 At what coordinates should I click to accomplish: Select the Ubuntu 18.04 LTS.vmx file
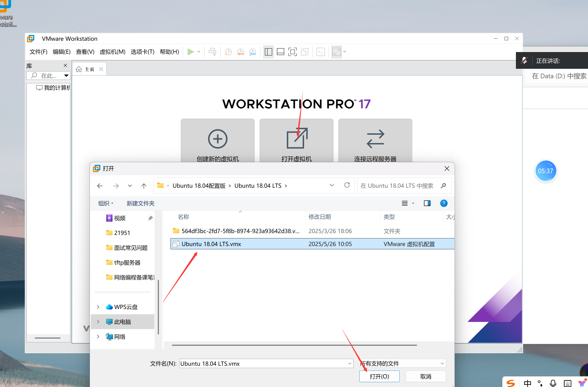(211, 244)
